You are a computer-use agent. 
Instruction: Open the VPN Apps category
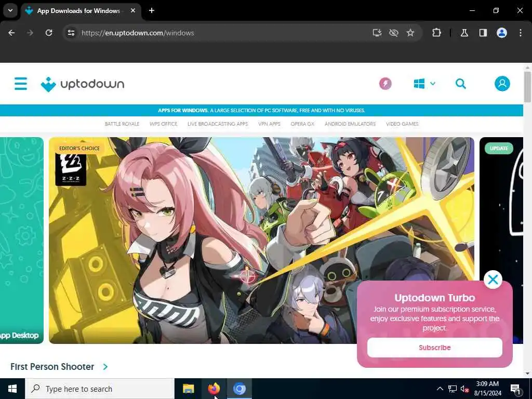[269, 124]
